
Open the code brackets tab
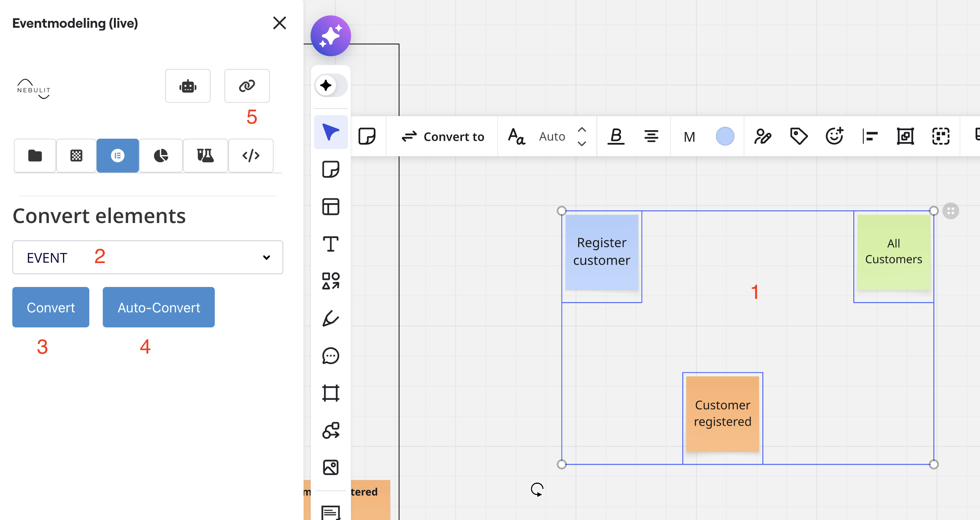pos(251,156)
